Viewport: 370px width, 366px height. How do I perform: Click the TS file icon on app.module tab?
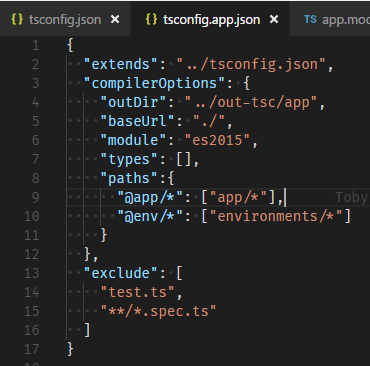[310, 20]
